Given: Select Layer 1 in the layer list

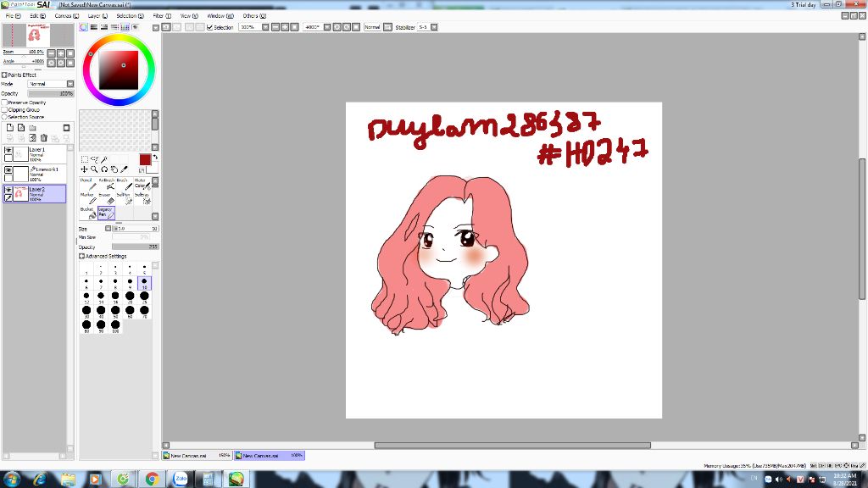Looking at the screenshot, I should coord(34,154).
